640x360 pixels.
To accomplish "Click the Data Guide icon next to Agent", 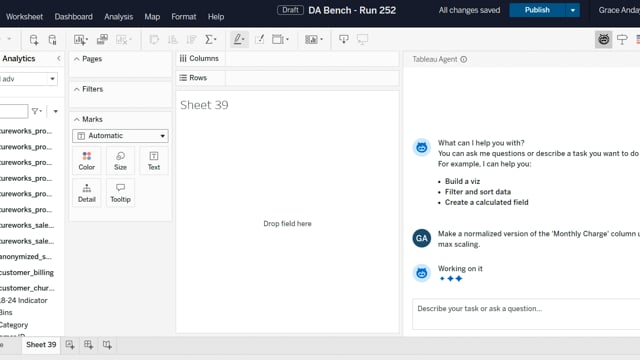I will click(x=622, y=40).
